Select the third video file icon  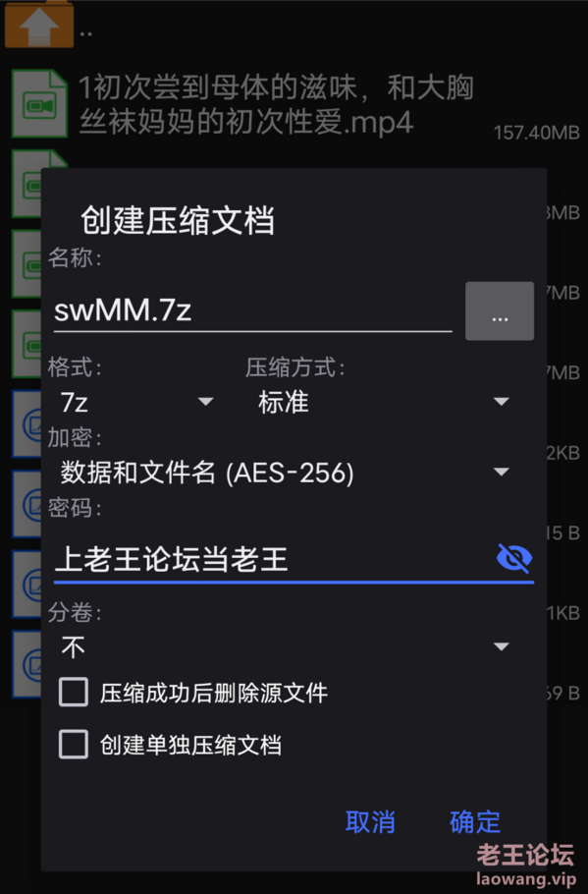click(x=27, y=264)
